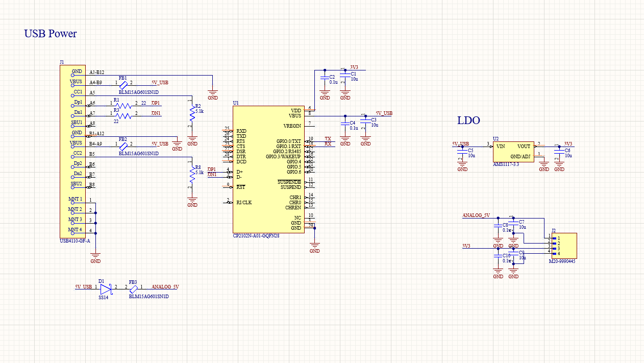This screenshot has height=363, width=644.
Task: Click ANALOG_5V net label right of FB3
Action: [x=165, y=287]
